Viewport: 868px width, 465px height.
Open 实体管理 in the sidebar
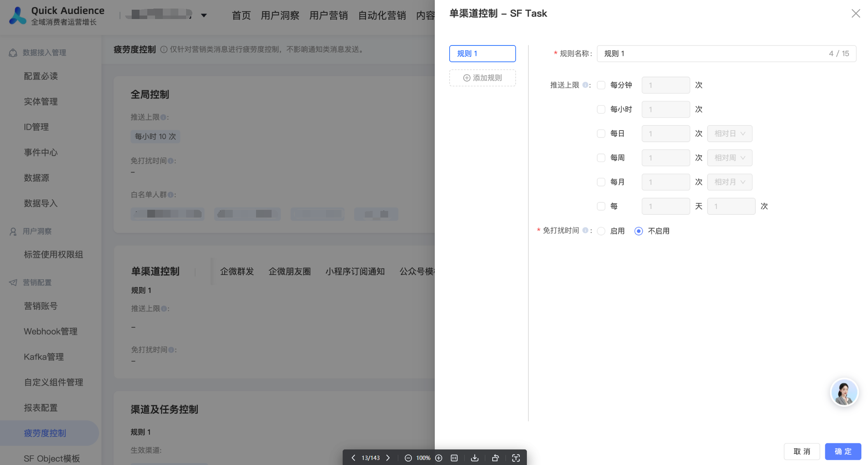click(x=41, y=102)
